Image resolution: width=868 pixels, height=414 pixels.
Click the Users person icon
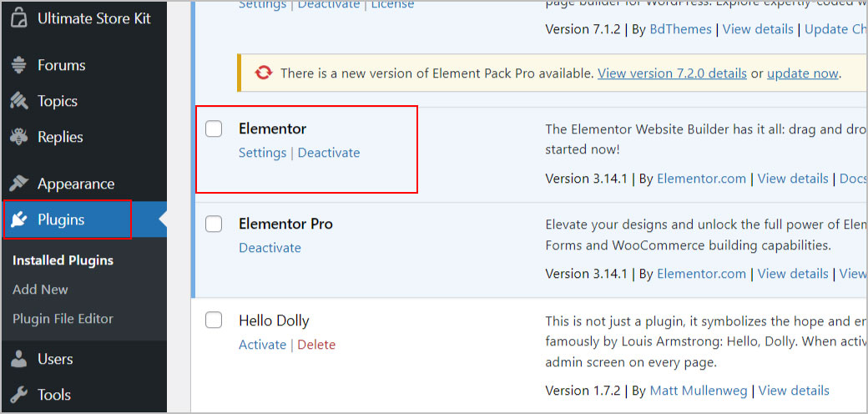pos(18,359)
